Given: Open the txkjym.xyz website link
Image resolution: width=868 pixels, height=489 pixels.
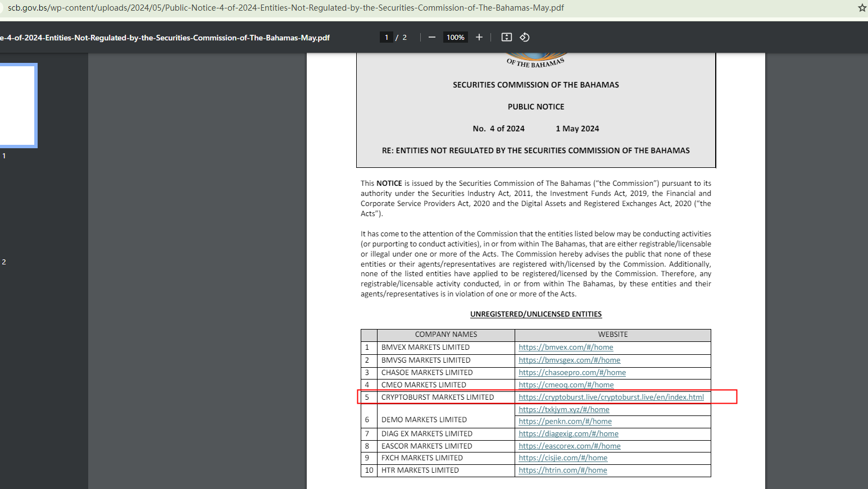Looking at the screenshot, I should 563,410.
